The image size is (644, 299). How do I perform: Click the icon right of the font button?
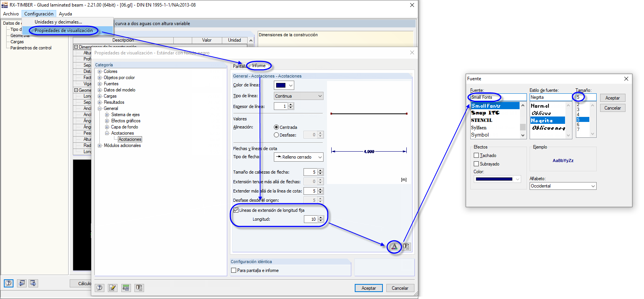pos(406,247)
